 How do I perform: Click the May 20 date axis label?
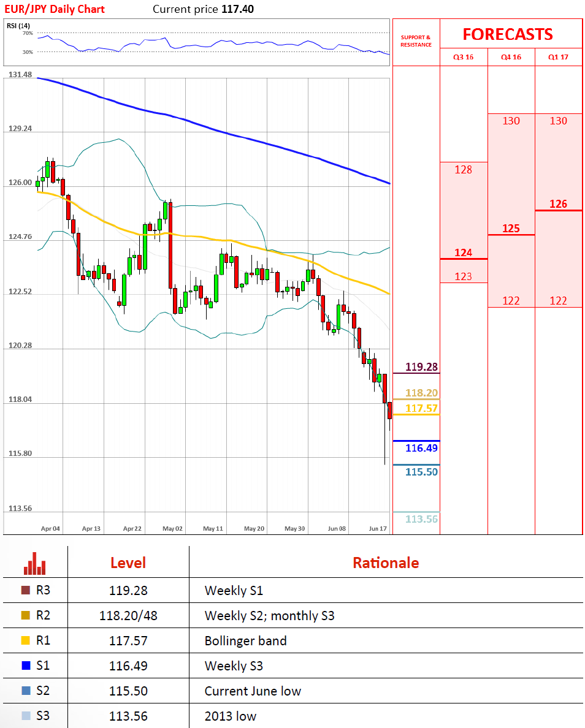click(x=254, y=528)
